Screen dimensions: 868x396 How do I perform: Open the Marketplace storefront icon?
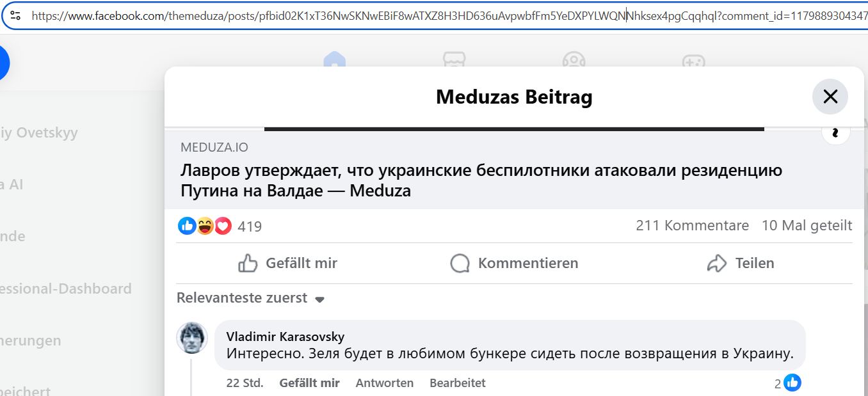454,61
